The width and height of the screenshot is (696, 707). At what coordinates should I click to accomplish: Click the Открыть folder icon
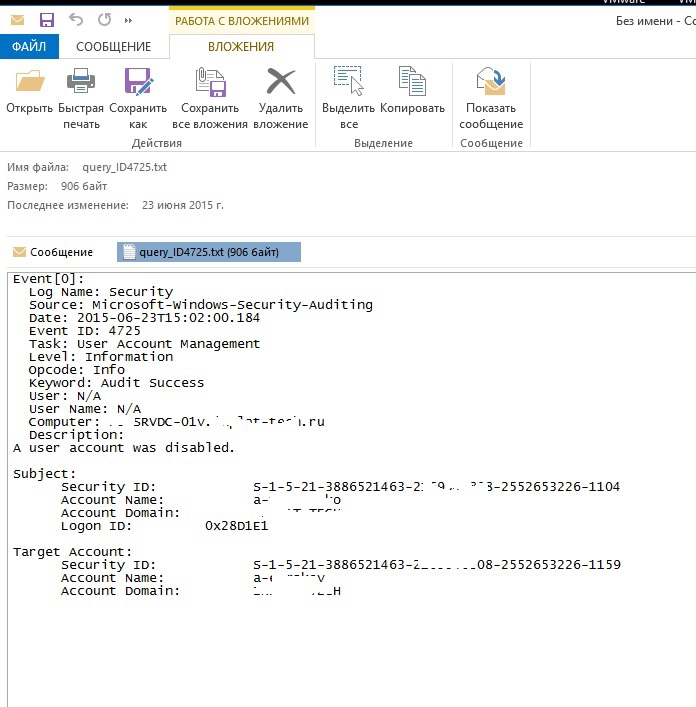click(x=29, y=84)
